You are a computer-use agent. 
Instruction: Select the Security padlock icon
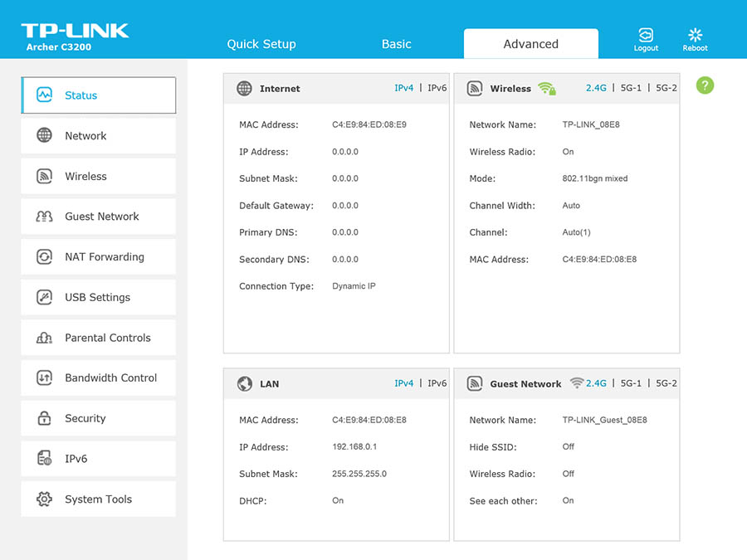pos(43,418)
